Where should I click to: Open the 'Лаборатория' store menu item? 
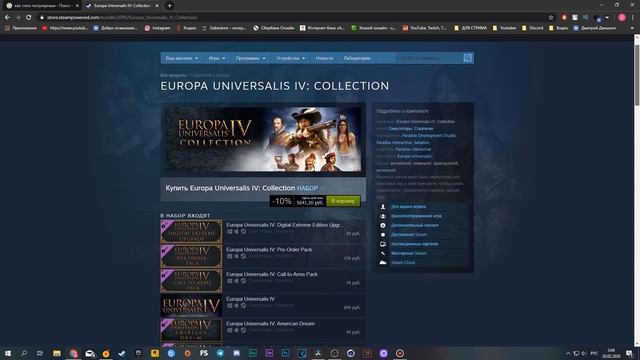point(357,58)
